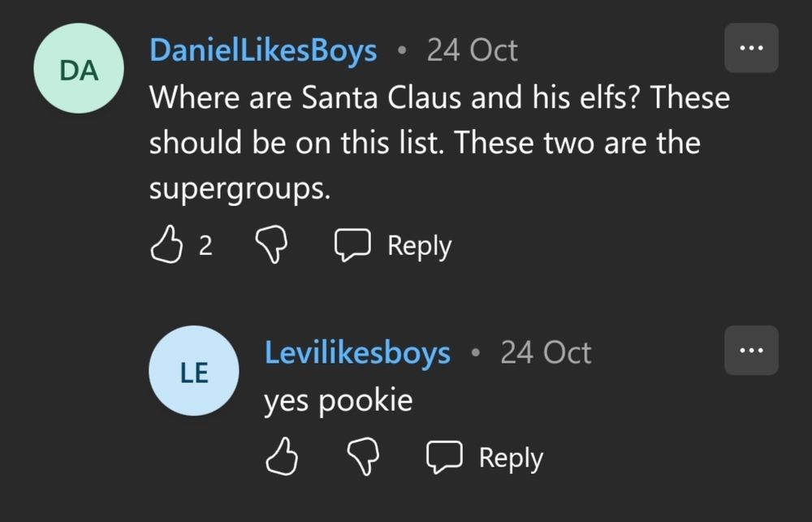The width and height of the screenshot is (812, 522).
Task: Open three-dot menu on Levilikesboys' reply
Action: (751, 351)
